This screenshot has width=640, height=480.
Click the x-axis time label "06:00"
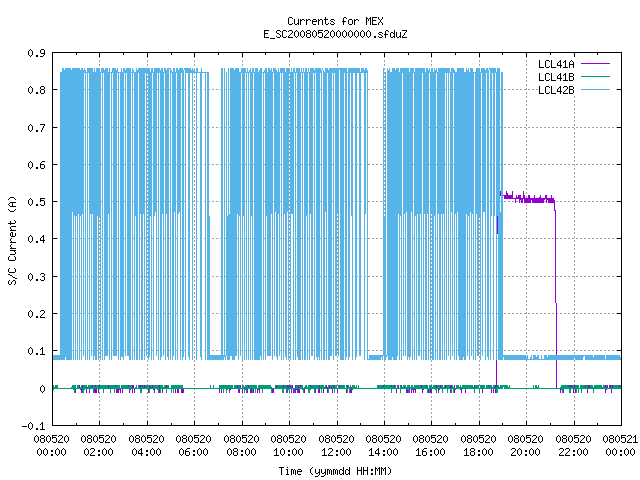pyautogui.click(x=193, y=452)
